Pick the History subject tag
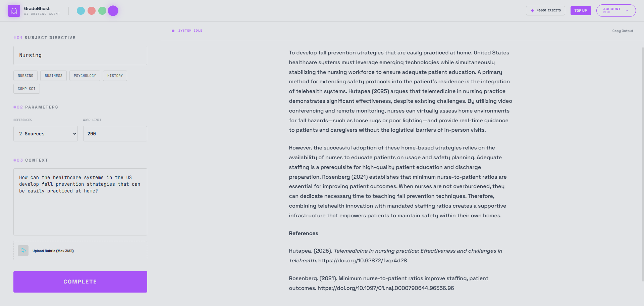644x306 pixels. point(115,76)
